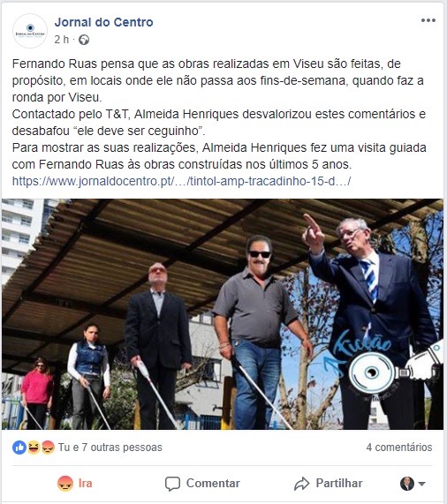This screenshot has height=504, width=447.
Task: Click the Partilhar button
Action: tap(329, 484)
